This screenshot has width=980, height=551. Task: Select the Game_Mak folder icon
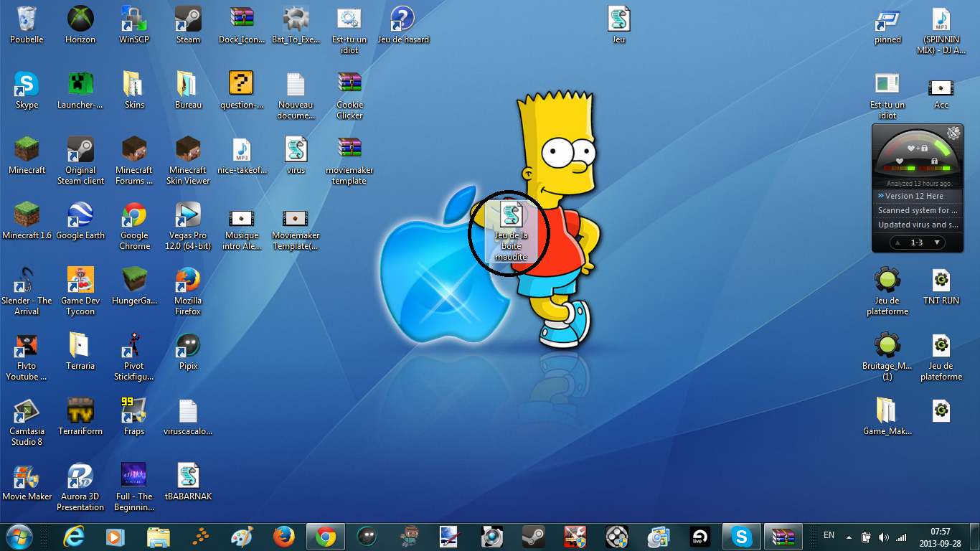(887, 417)
